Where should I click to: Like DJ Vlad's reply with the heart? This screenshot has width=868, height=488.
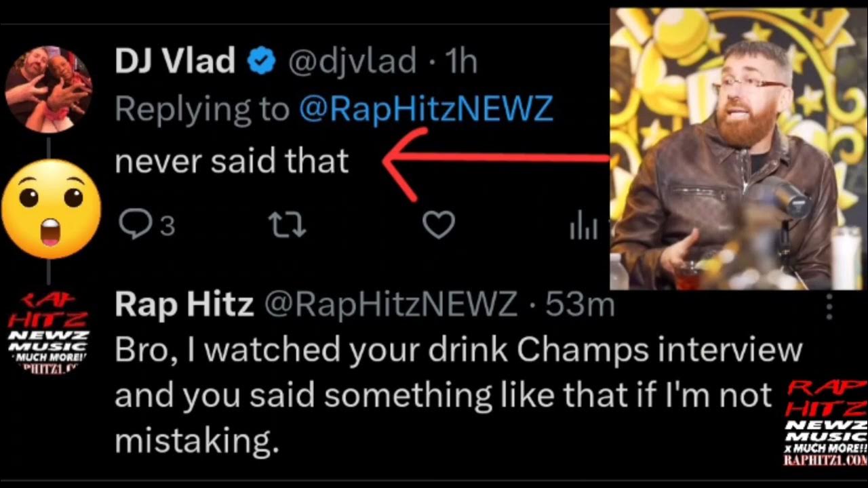pyautogui.click(x=438, y=224)
